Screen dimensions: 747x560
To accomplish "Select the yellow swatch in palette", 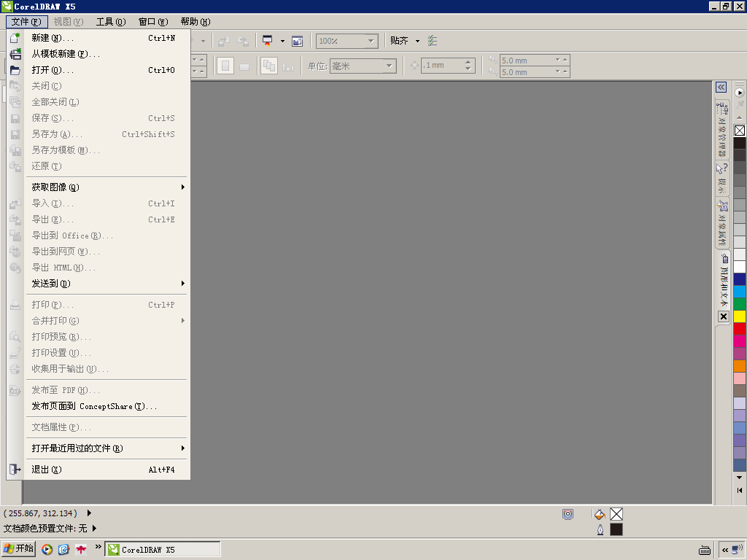I will (x=740, y=316).
